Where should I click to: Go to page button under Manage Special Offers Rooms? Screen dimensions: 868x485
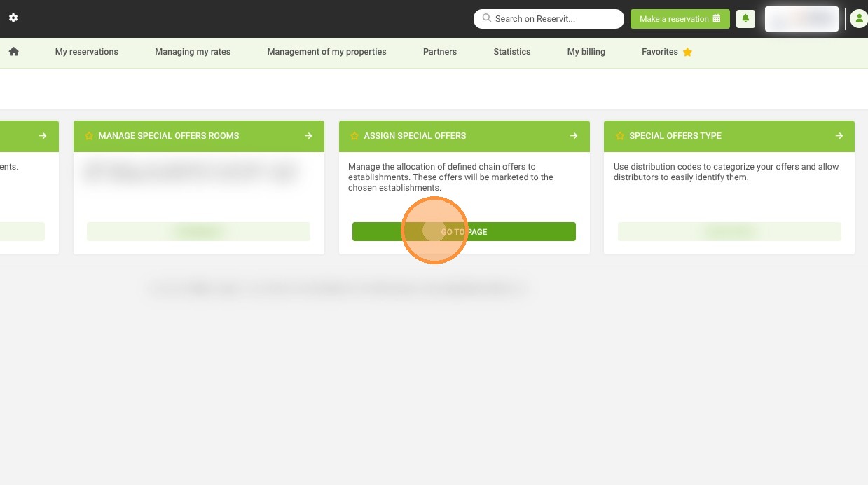tap(198, 232)
